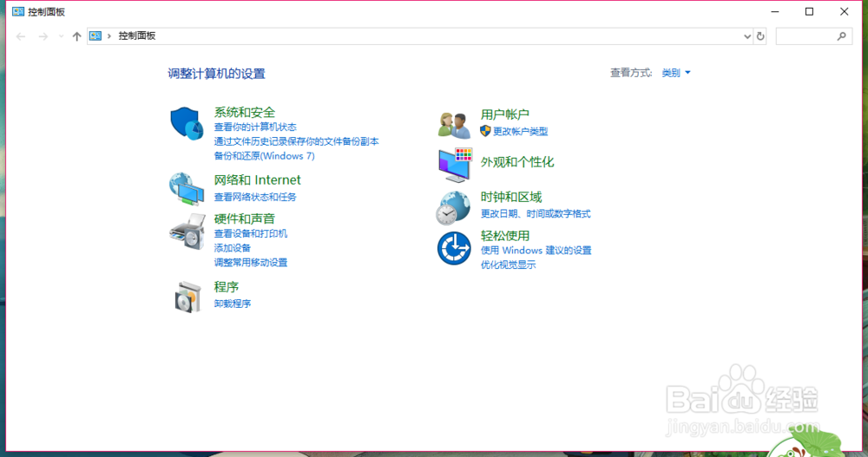Open the 时钟和区域 globe clock icon
868x457 pixels.
click(453, 207)
